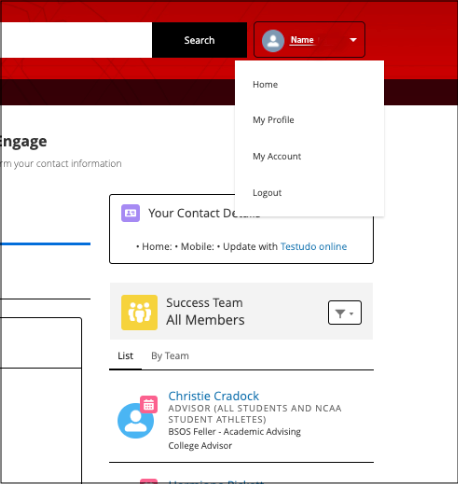
Task: Open the Success Team filter dropdown
Action: [345, 313]
